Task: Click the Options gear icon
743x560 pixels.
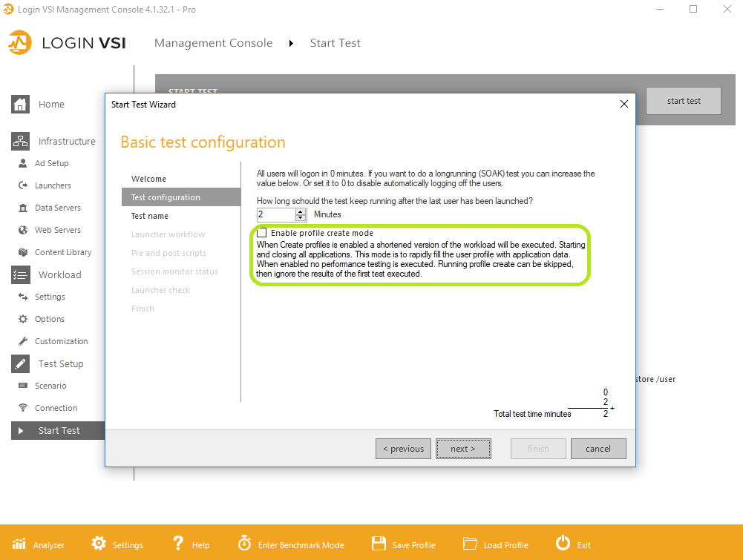Action: 23,319
